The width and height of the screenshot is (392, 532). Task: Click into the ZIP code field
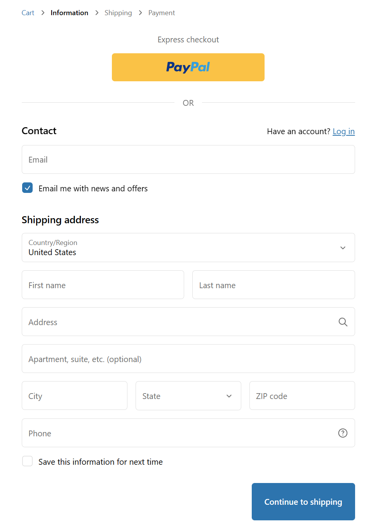(x=302, y=396)
